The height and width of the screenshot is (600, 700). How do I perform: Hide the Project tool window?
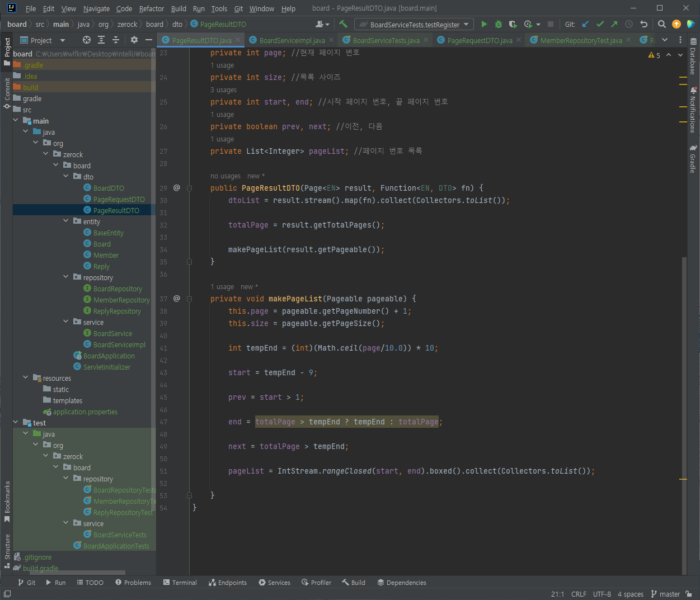point(149,40)
